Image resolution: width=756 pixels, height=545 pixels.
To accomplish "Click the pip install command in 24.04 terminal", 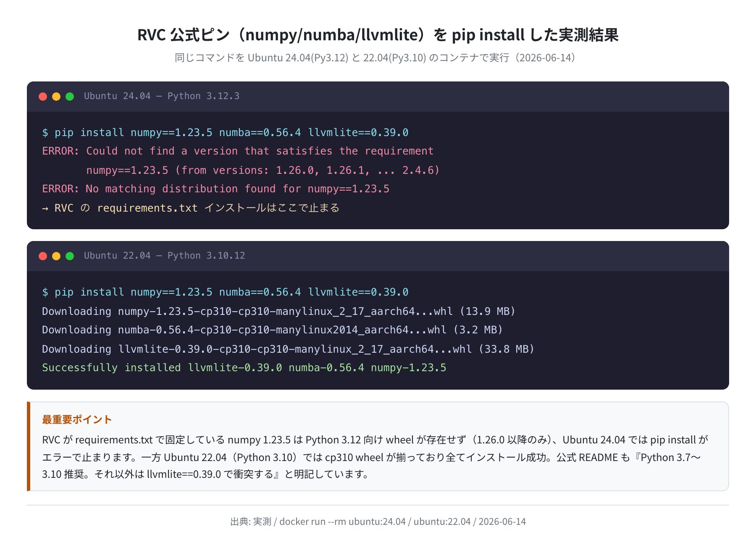I will click(x=225, y=133).
